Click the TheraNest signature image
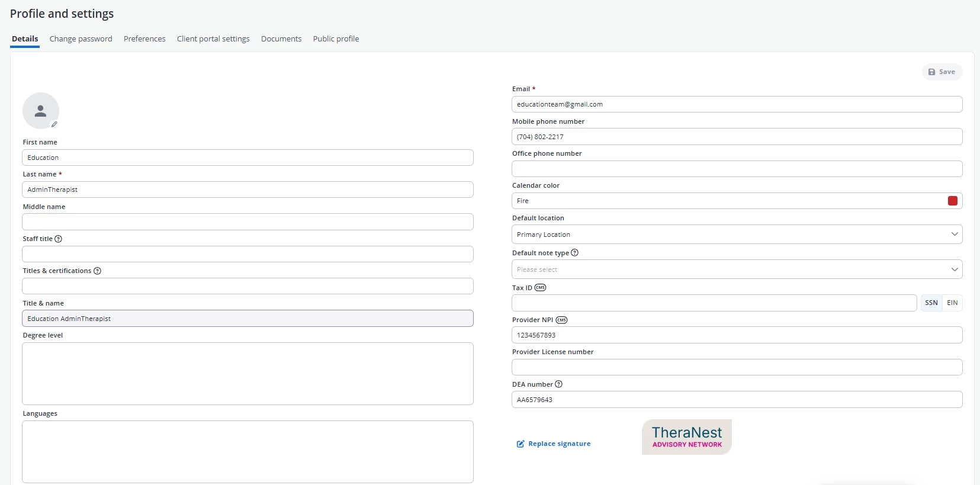Screen dimensions: 980x485 [x=687, y=437]
